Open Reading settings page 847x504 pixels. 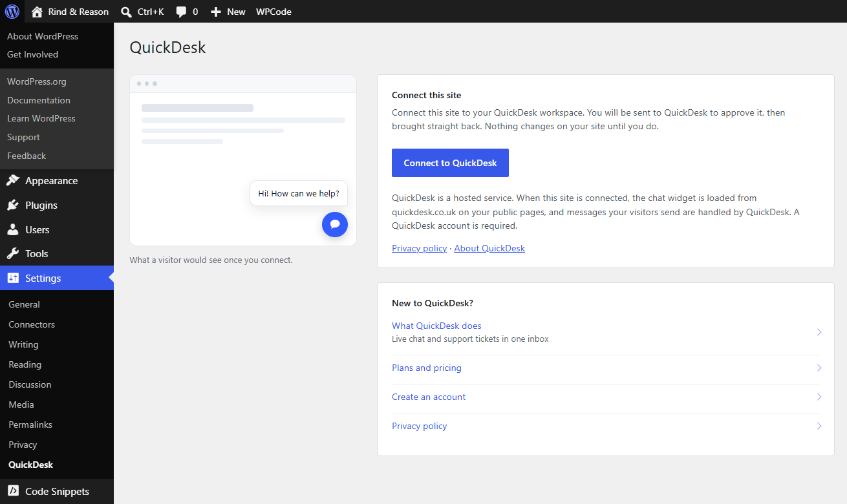[x=25, y=364]
